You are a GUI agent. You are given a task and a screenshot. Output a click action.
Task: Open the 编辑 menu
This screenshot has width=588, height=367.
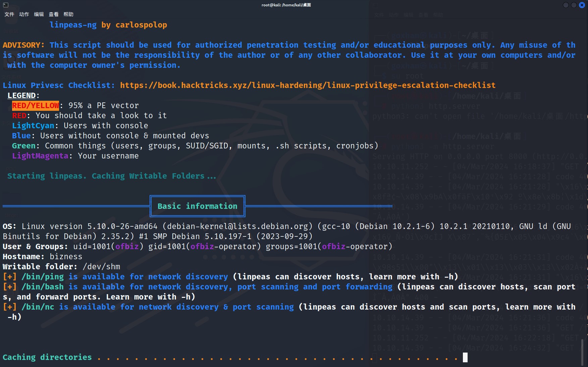[39, 14]
